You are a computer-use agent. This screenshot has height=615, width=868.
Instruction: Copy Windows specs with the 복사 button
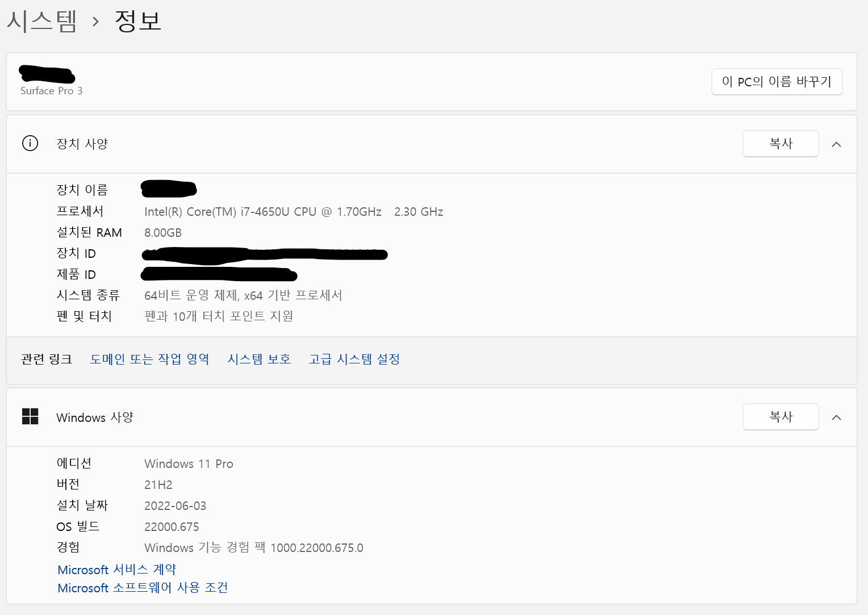pos(781,417)
